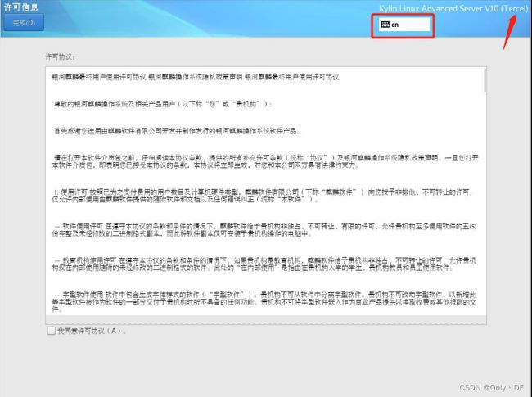532x397 pixels.
Task: Click the first heading line of the license text
Action: tap(196, 77)
